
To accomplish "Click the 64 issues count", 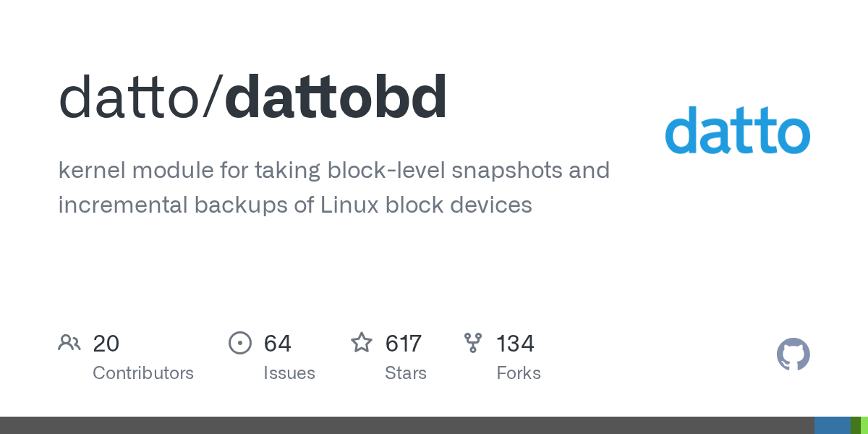I will [x=277, y=343].
